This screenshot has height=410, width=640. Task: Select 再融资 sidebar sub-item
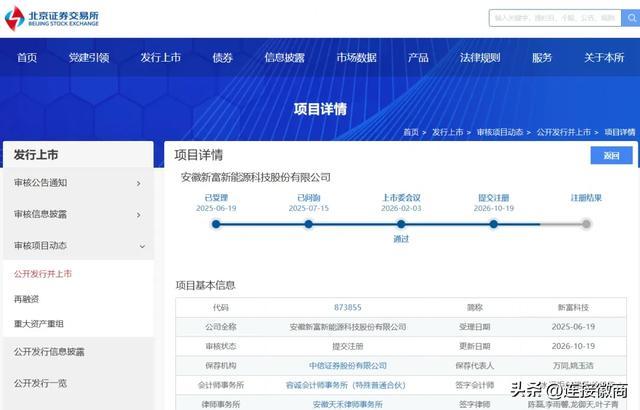tap(27, 299)
